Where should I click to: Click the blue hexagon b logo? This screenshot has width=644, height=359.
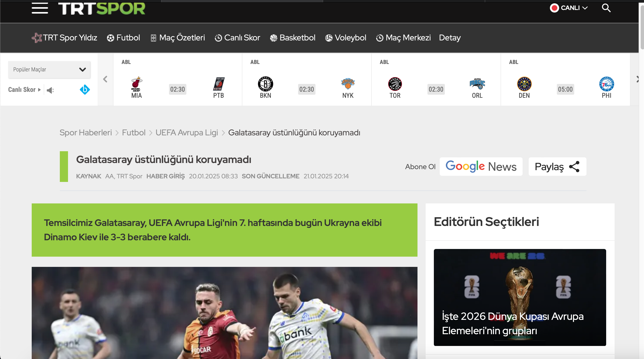click(x=85, y=90)
